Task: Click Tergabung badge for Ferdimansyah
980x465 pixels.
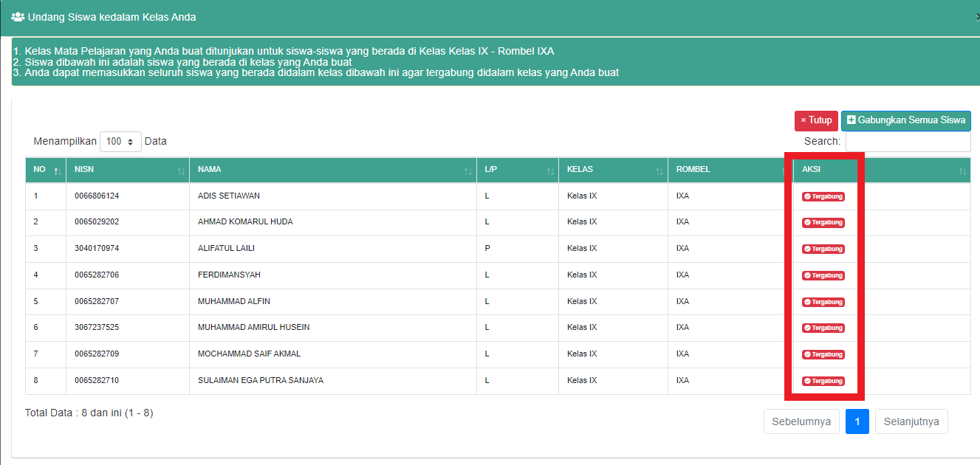Action: (x=823, y=275)
